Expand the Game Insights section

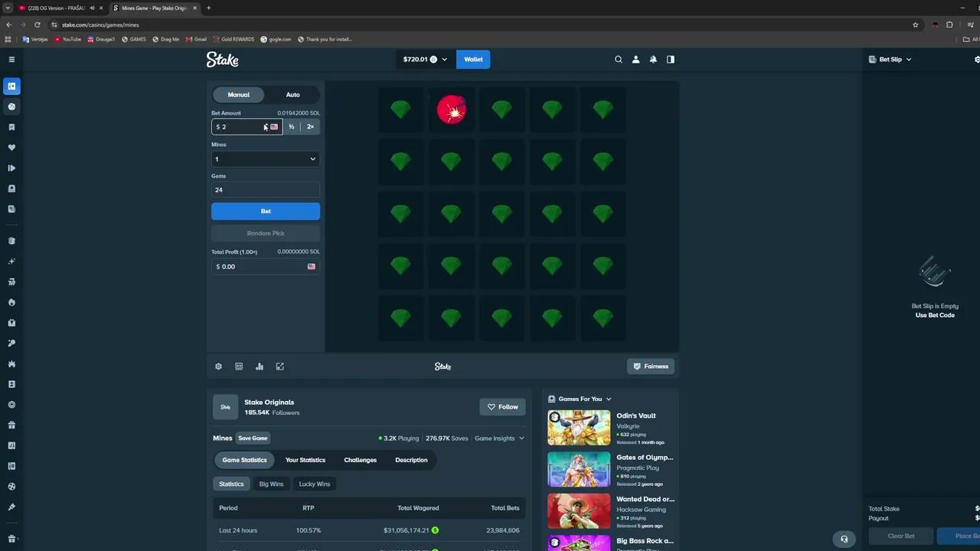(499, 439)
